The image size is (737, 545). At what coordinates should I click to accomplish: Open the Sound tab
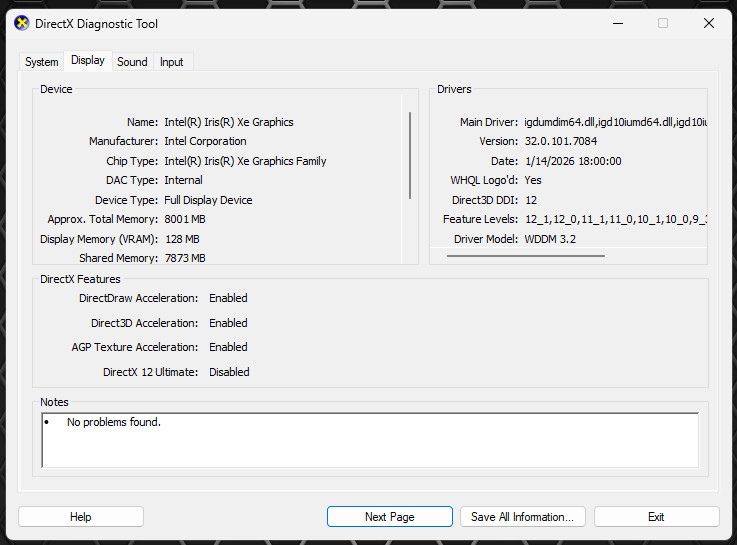(132, 62)
